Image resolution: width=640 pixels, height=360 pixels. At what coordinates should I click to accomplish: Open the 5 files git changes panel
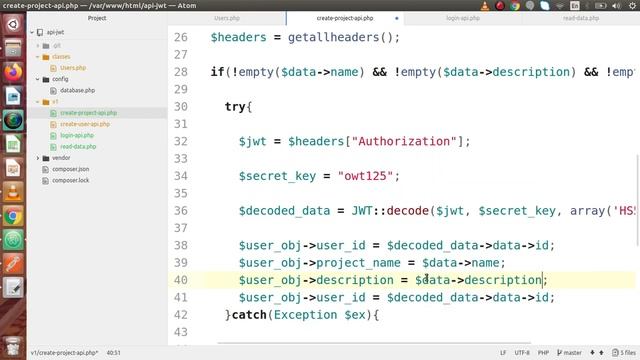(624, 353)
